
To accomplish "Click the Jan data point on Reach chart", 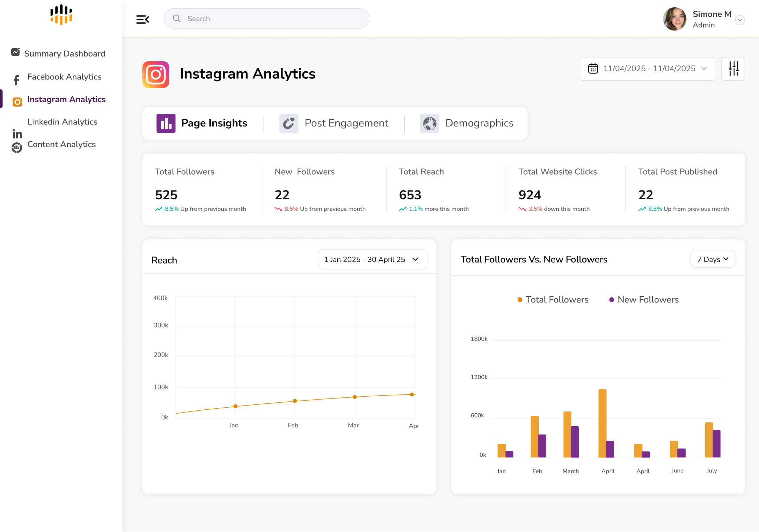I will click(x=235, y=406).
